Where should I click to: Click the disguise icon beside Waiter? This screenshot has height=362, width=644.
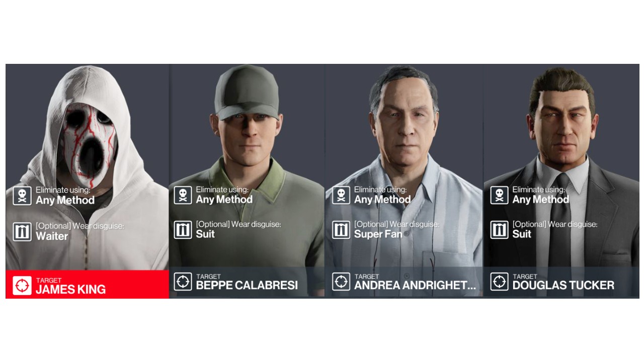pos(22,231)
